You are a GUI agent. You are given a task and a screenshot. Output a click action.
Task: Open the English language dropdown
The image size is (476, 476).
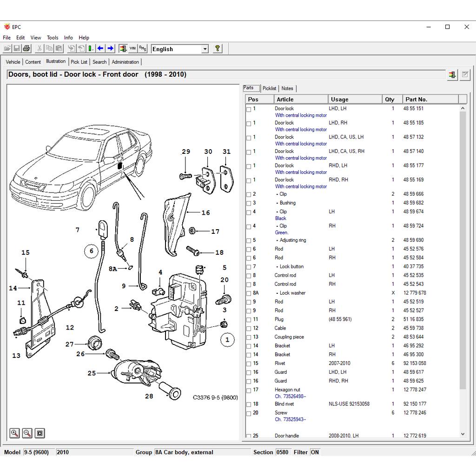click(205, 49)
